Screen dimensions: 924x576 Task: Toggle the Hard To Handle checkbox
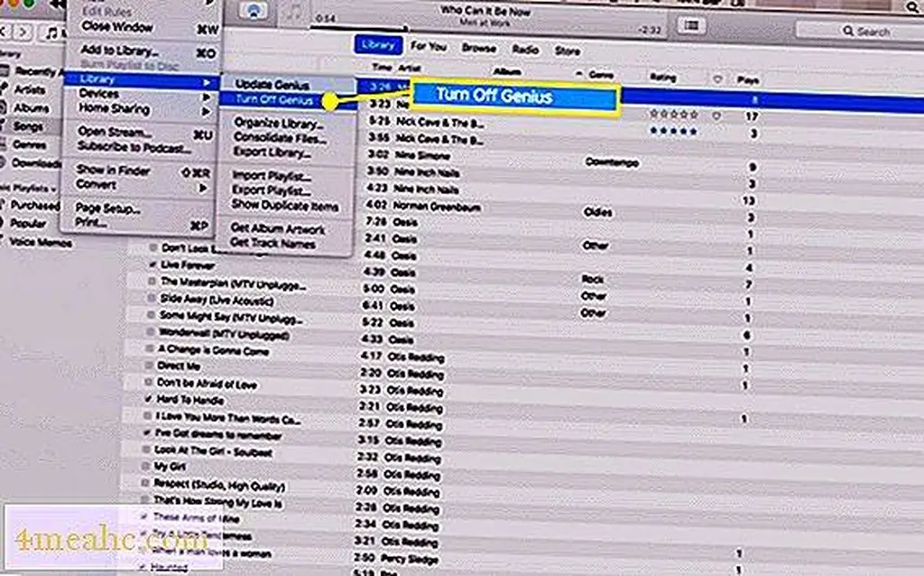149,400
